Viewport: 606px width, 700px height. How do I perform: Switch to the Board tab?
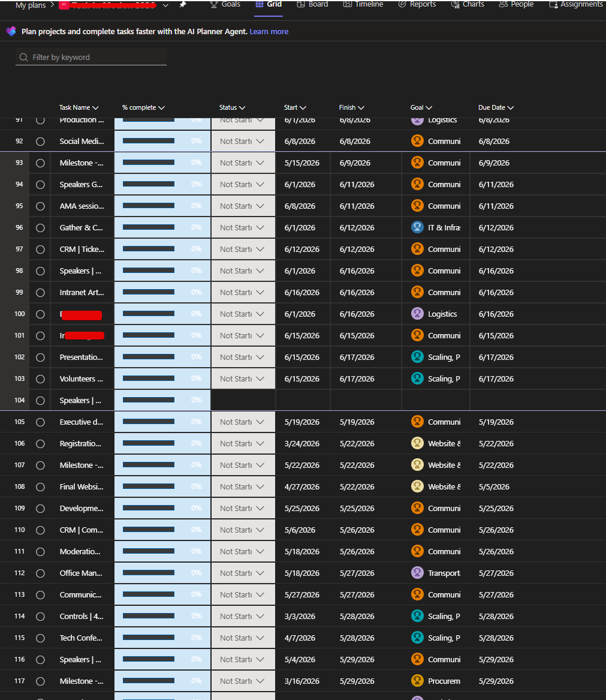(313, 4)
